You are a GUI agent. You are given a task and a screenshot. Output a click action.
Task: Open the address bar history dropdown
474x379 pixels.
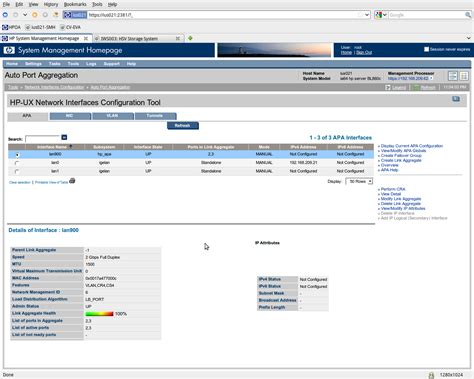coord(367,15)
